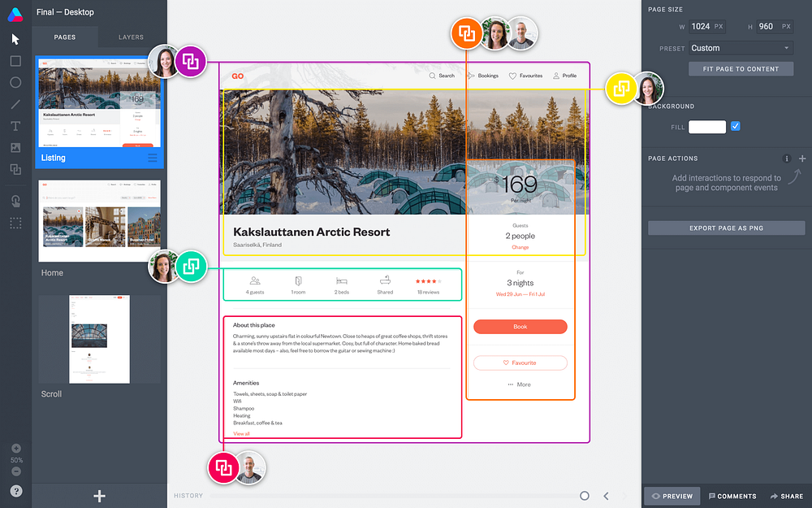This screenshot has height=508, width=812.
Task: Select the Line tool
Action: (x=15, y=104)
